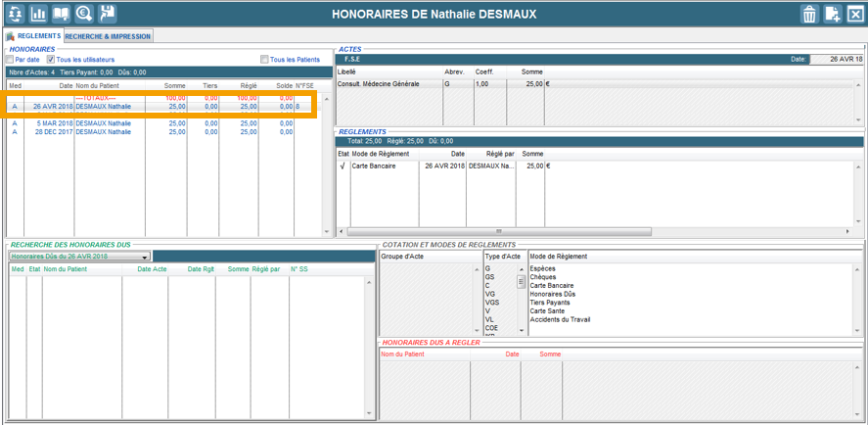Screen dimensions: 868x425
Task: Click the Date field in ACTES panel
Action: (837, 59)
